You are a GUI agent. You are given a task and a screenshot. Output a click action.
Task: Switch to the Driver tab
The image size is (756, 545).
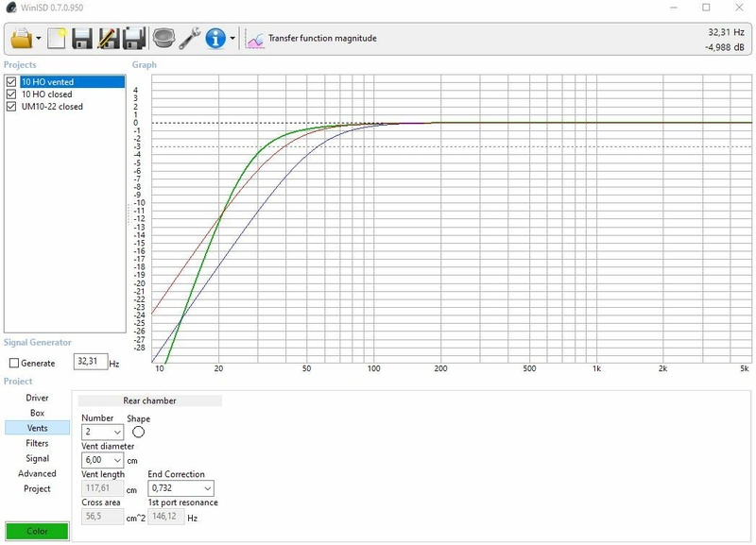point(37,398)
